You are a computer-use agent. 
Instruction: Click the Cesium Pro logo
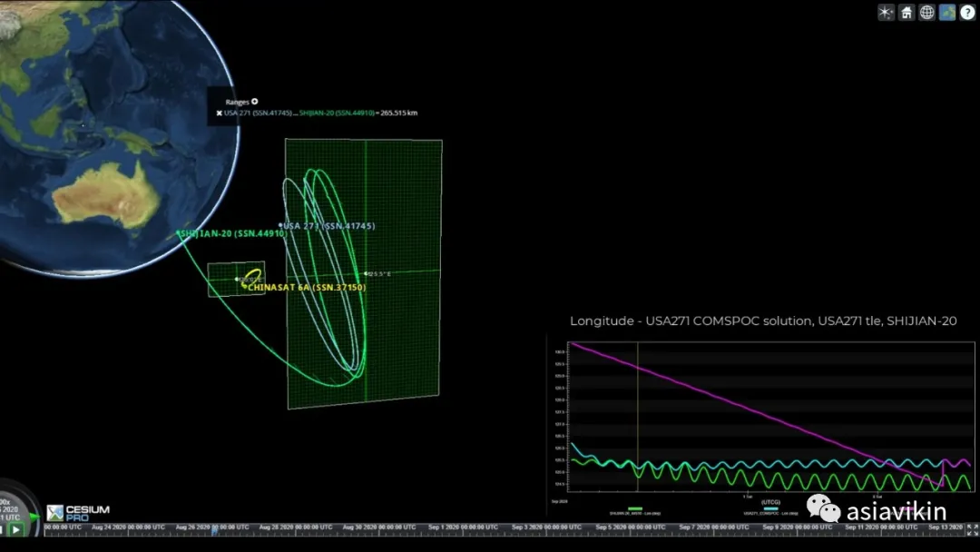click(78, 513)
